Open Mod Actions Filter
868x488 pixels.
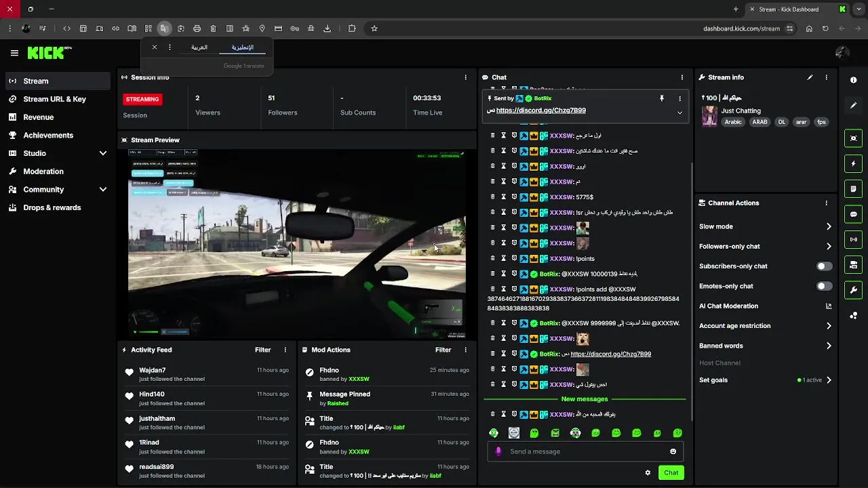click(x=443, y=350)
